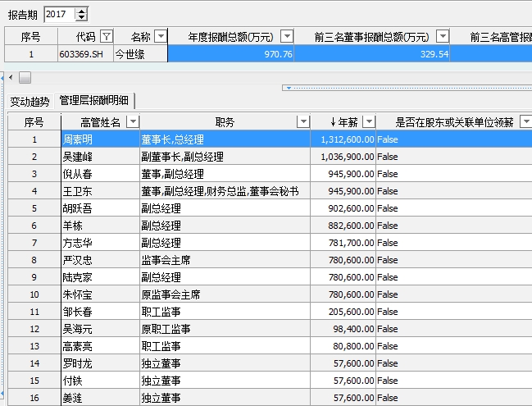532x406 pixels.
Task: Select the 高素亮 row name
Action: pyautogui.click(x=101, y=346)
